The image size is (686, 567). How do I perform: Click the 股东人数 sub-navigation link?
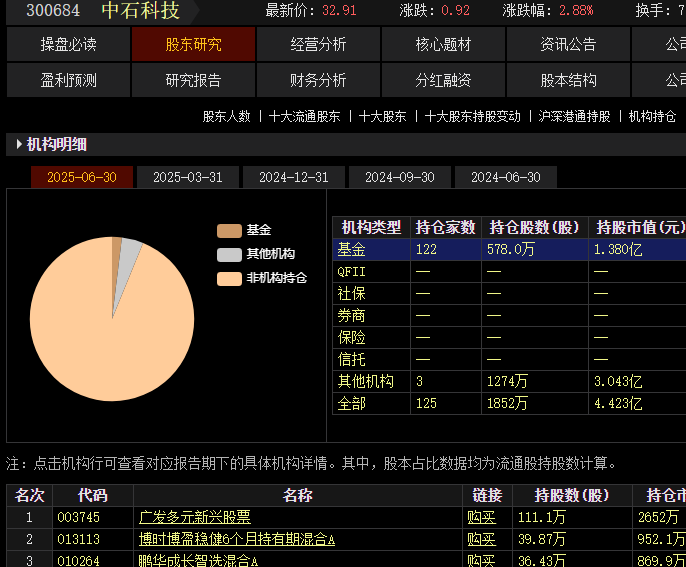[x=227, y=116]
